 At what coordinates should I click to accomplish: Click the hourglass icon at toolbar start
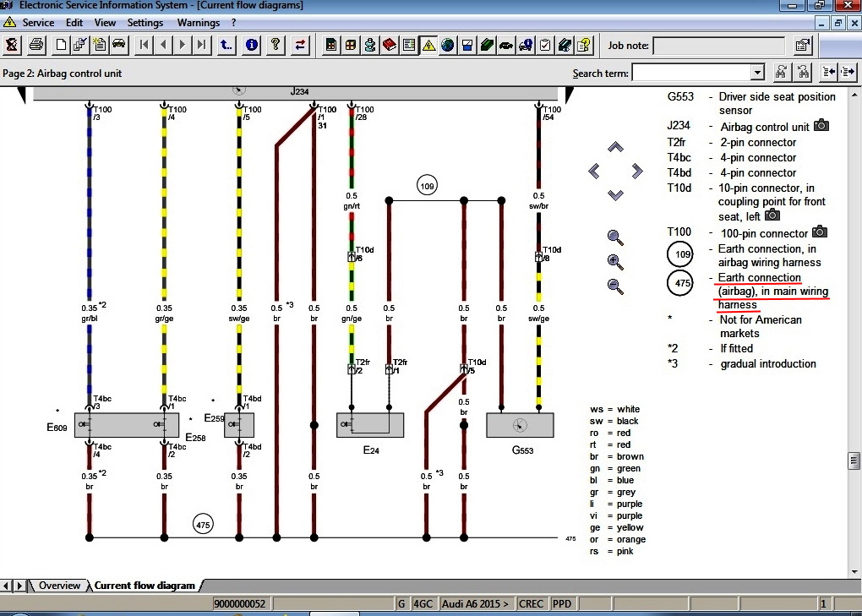(12, 45)
